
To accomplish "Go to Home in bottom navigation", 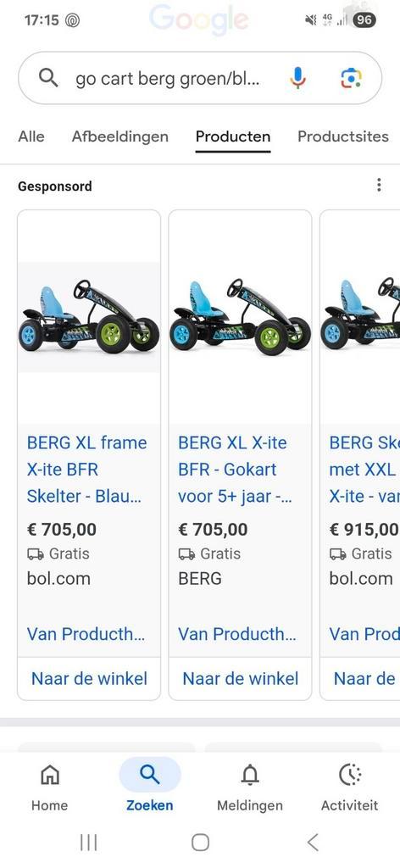I will (50, 786).
